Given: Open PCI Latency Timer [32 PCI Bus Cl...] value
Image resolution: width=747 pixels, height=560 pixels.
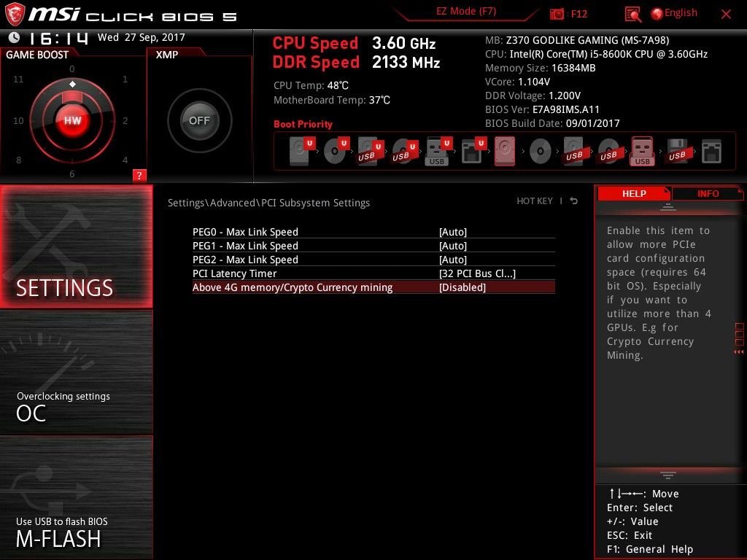Looking at the screenshot, I should [x=477, y=273].
